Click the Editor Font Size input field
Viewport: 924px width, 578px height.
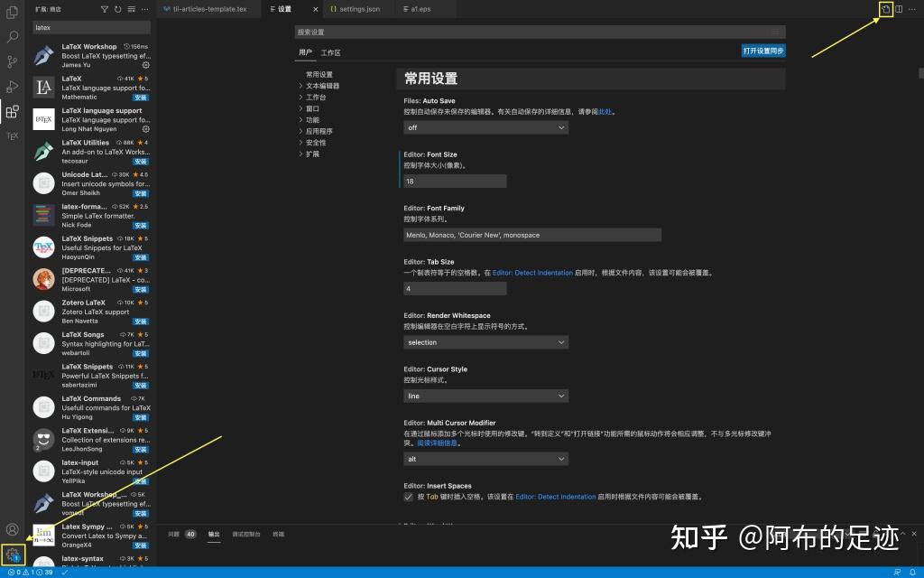455,180
